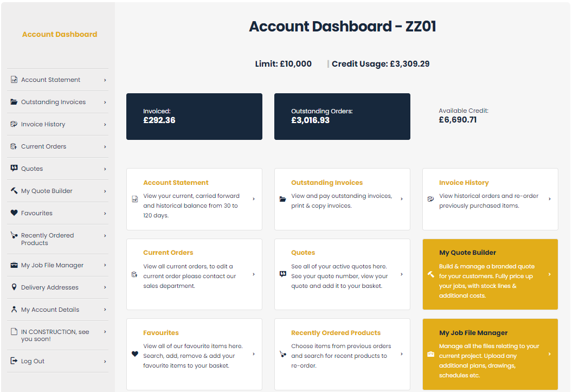
Task: Click chevron beside Invoice History sidebar item
Action: pos(105,124)
